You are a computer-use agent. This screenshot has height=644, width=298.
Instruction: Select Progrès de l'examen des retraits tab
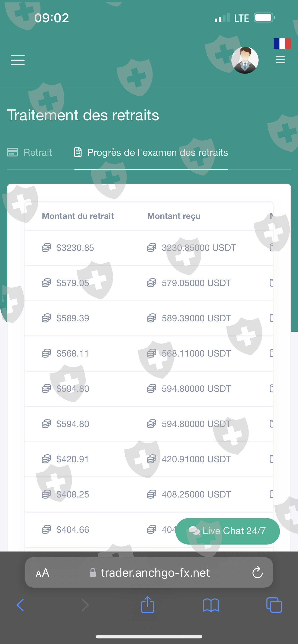[157, 153]
